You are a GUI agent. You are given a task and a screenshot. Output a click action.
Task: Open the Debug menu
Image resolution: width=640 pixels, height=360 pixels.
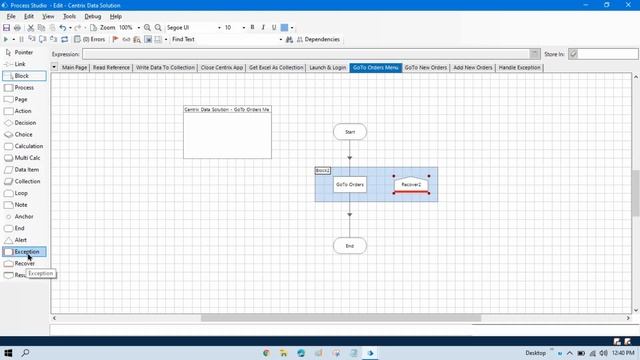click(x=93, y=16)
